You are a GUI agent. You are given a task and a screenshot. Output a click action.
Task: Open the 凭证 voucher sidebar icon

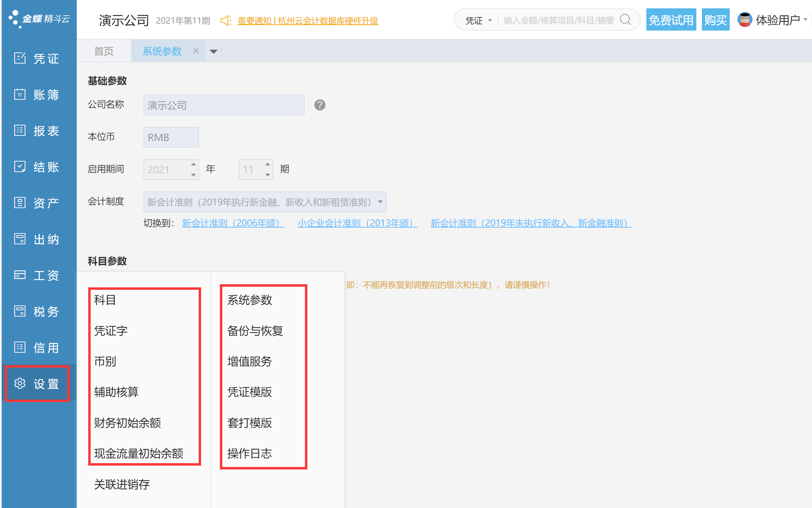point(20,58)
